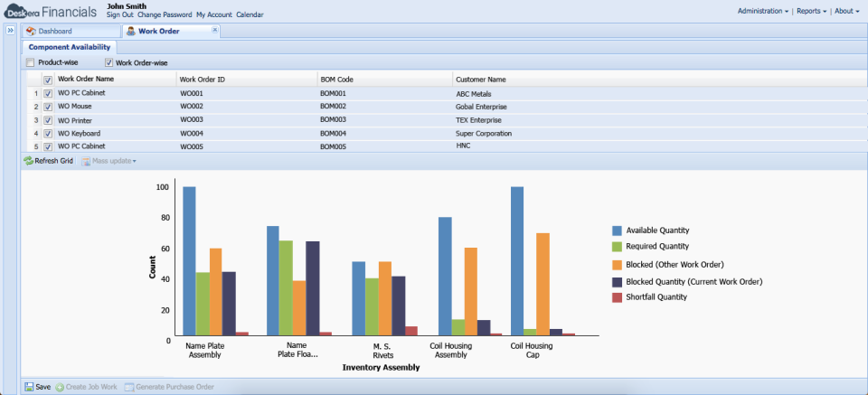Open the Administration dropdown menu
The image size is (868, 395).
(x=763, y=11)
